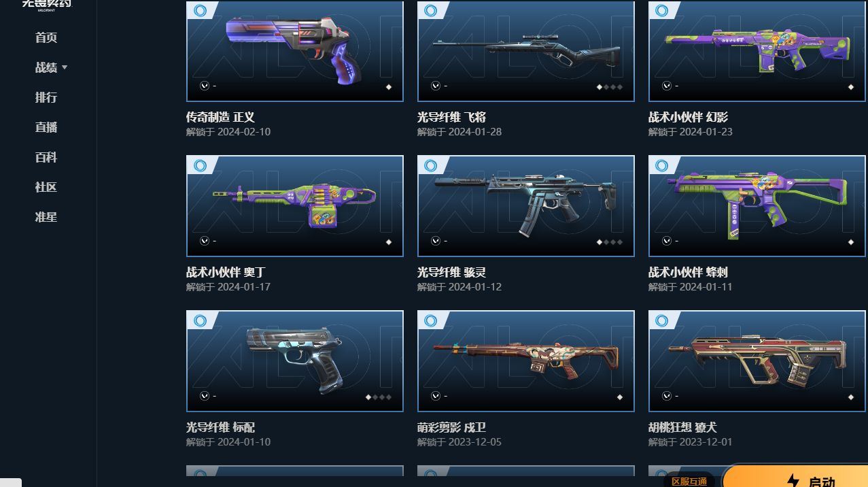
Task: Click the swirl tier badge on 胡桃狂想 獠犬 card
Action: coord(662,320)
